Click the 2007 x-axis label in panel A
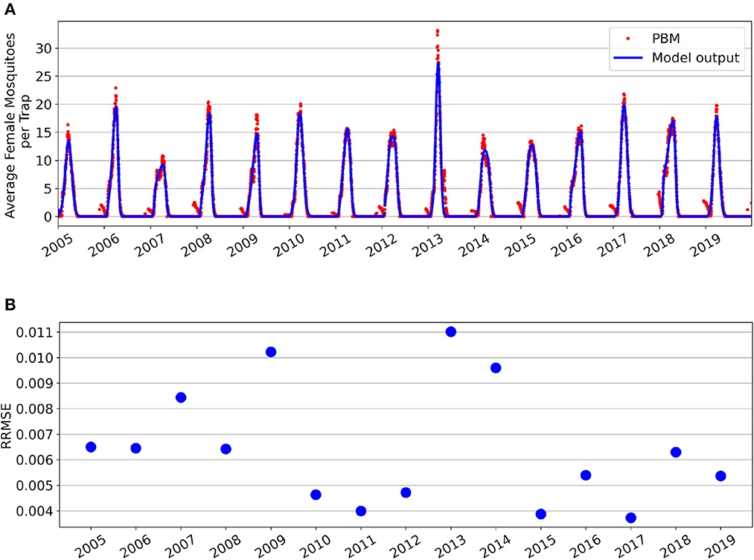 (x=150, y=245)
